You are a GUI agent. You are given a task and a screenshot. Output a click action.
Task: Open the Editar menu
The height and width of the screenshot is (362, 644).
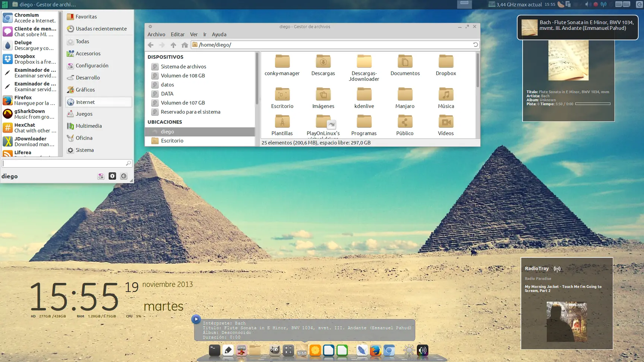(x=177, y=34)
